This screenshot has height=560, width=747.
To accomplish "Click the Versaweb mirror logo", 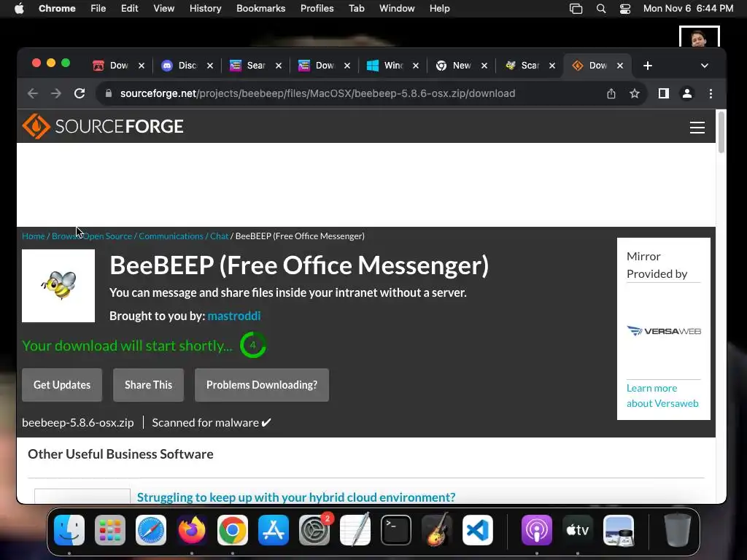I will click(664, 331).
